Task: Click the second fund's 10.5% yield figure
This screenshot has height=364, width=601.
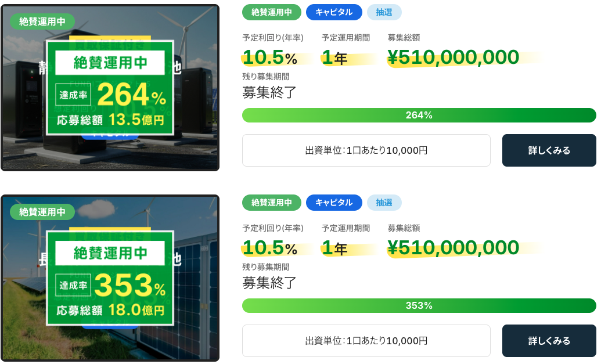Action: click(270, 248)
